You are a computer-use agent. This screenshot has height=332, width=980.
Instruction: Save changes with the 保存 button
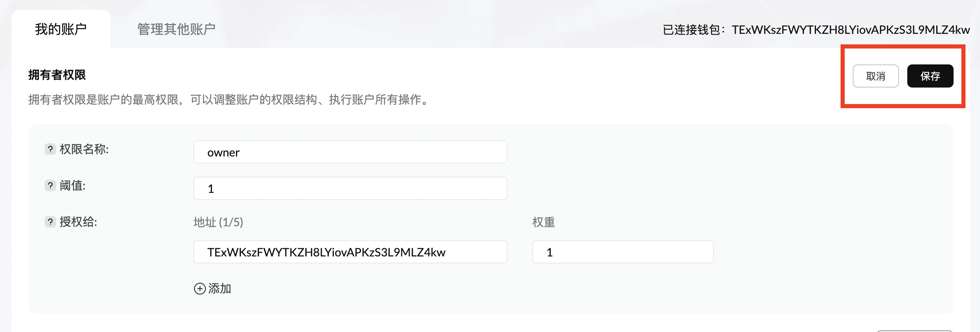[930, 76]
